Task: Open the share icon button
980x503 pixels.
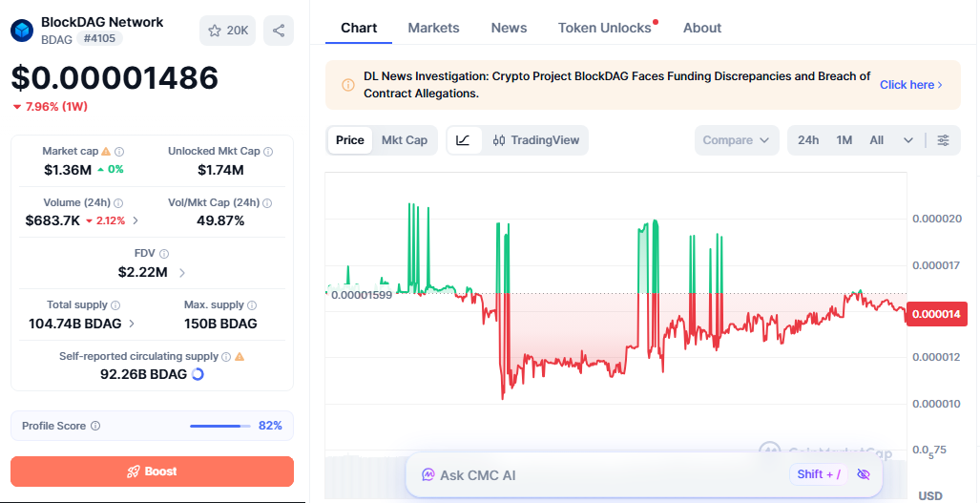Action: pos(279,31)
